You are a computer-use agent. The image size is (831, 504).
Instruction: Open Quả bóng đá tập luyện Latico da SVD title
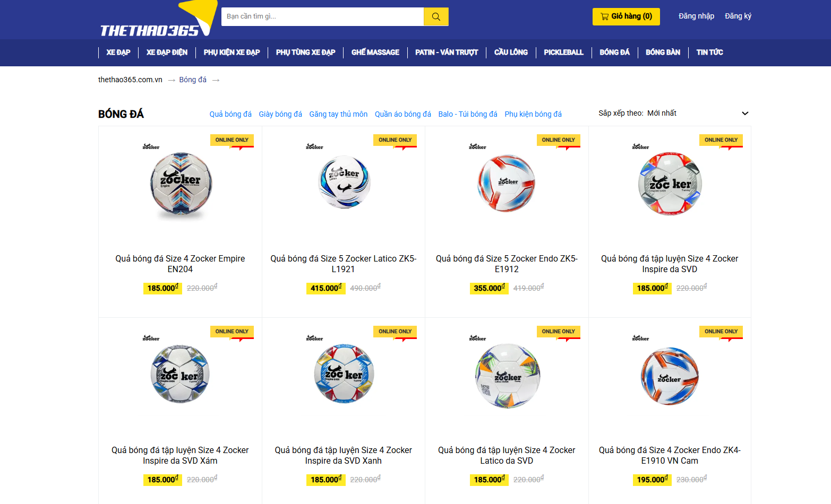507,455
